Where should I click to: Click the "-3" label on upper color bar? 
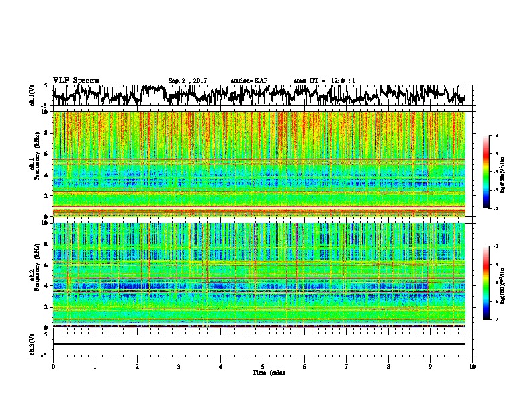click(496, 135)
